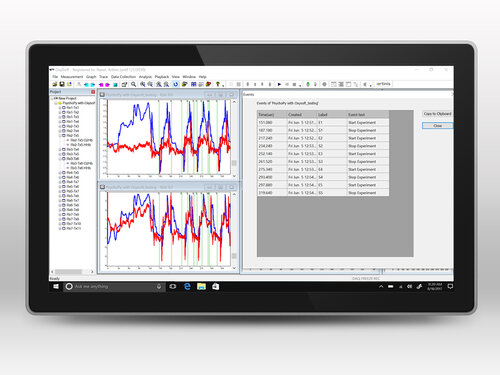Click the zoom in toolbar icon

click(143, 84)
